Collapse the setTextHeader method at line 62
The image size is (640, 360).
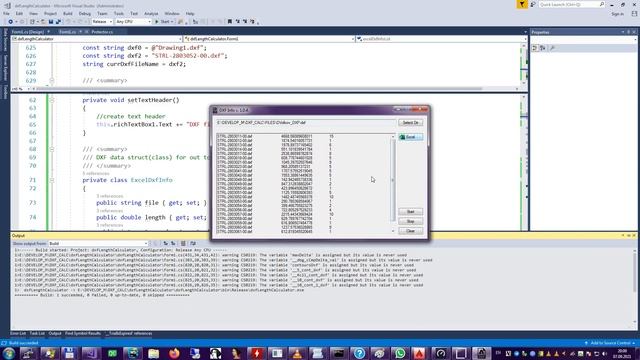coord(52,100)
